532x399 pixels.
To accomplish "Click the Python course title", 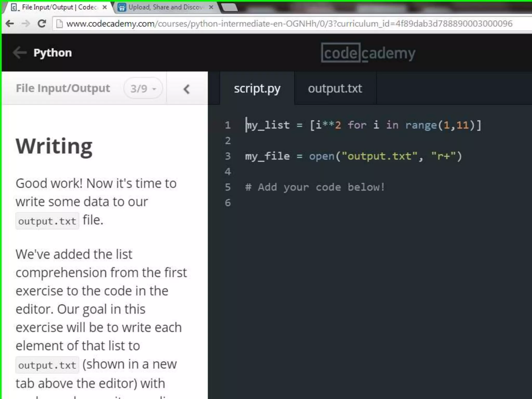I will click(x=52, y=53).
